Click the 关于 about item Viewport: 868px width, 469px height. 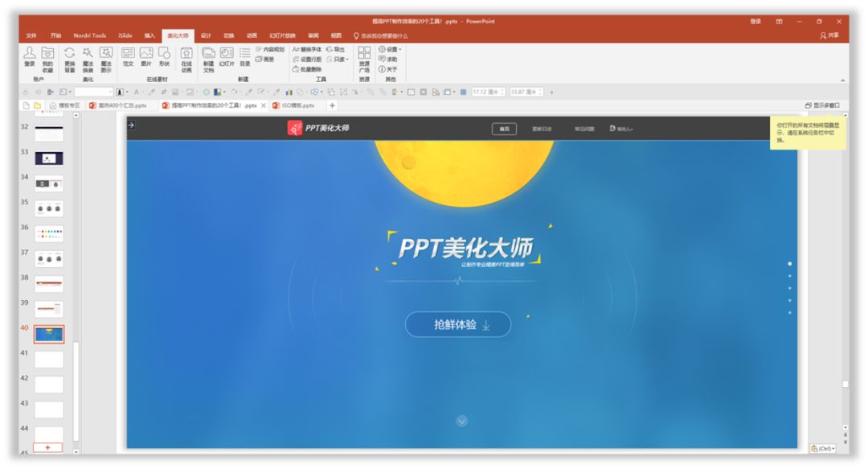pos(387,69)
